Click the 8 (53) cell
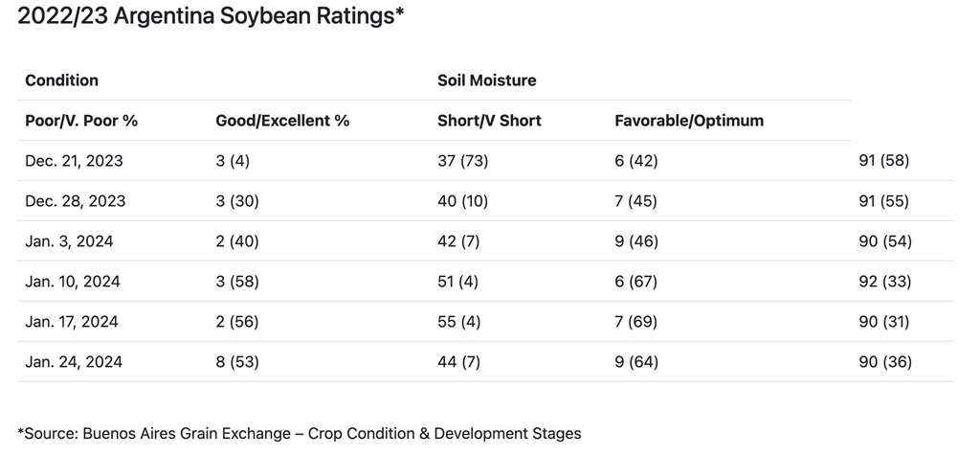 (x=237, y=362)
